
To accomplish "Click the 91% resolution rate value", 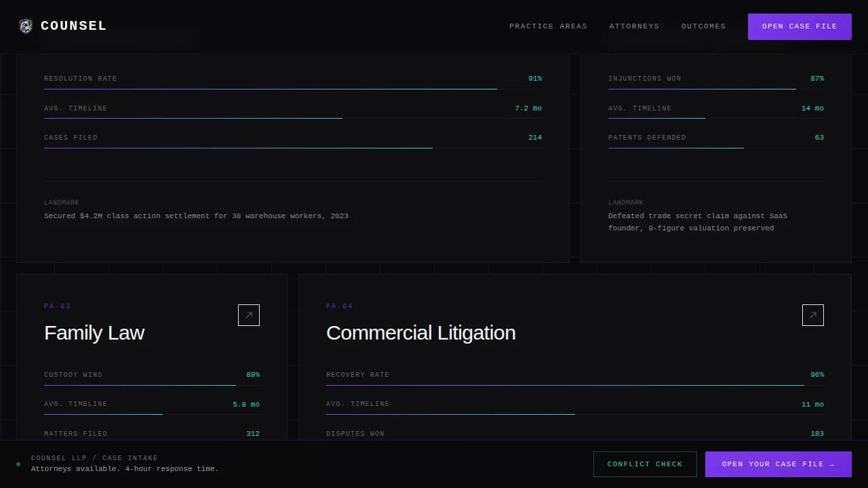I will [x=535, y=79].
